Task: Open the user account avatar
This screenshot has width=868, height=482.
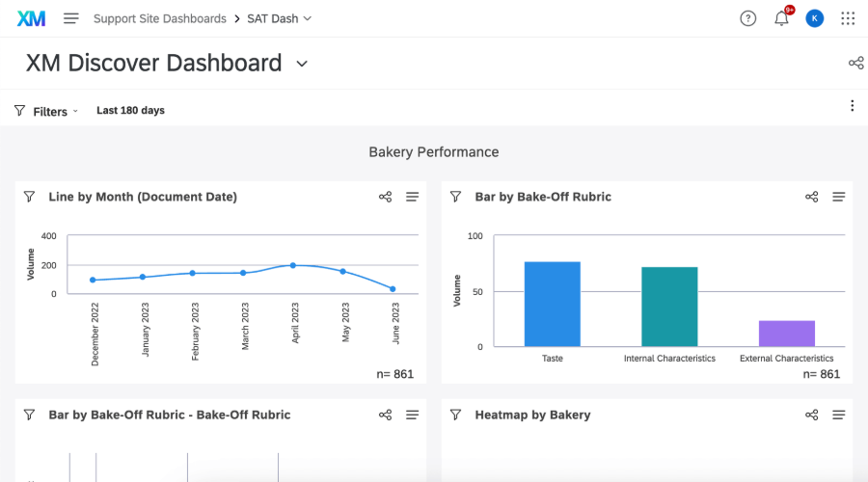Action: pos(815,18)
